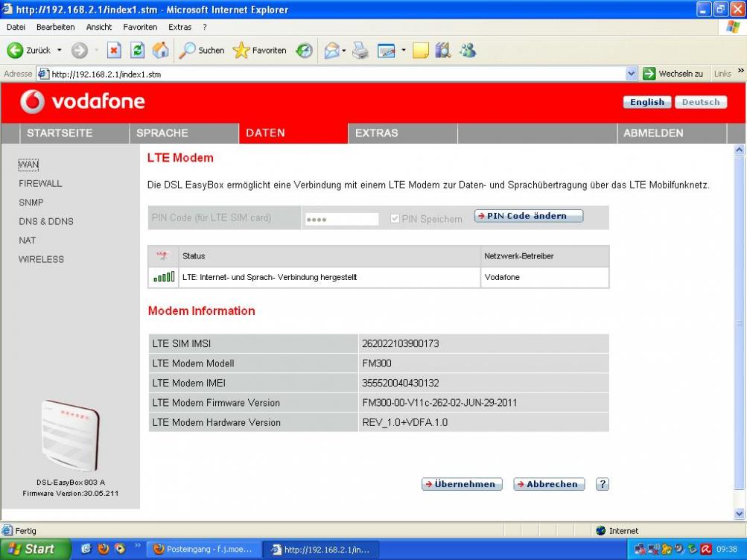Click the Wechseln zu go button
The height and width of the screenshot is (560, 747).
[673, 74]
